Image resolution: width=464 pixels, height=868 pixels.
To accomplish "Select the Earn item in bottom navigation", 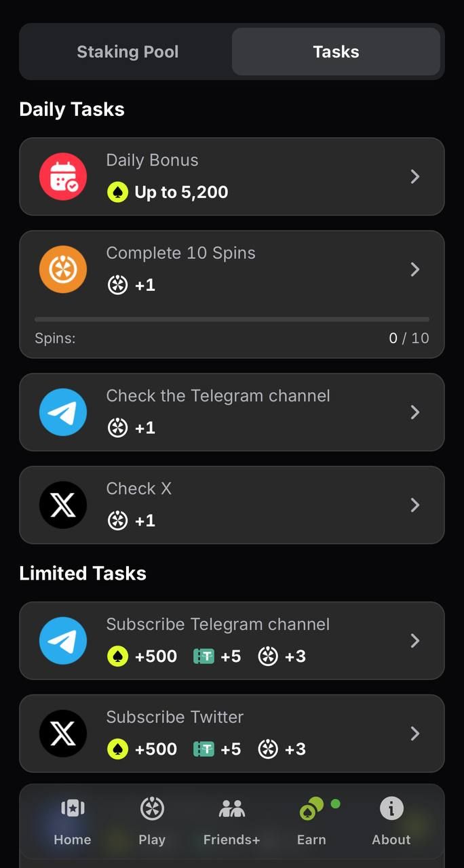I will coord(311,821).
